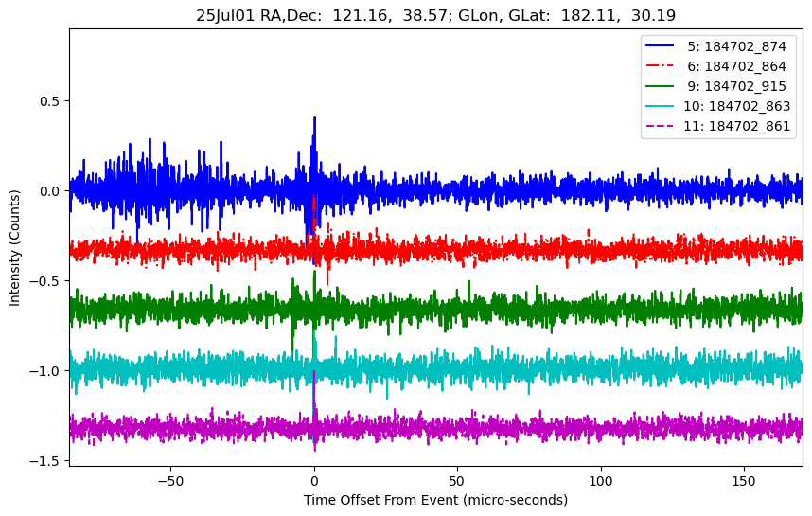The width and height of the screenshot is (812, 516).
Task: Click the x-axis tick label −50
Action: (170, 481)
